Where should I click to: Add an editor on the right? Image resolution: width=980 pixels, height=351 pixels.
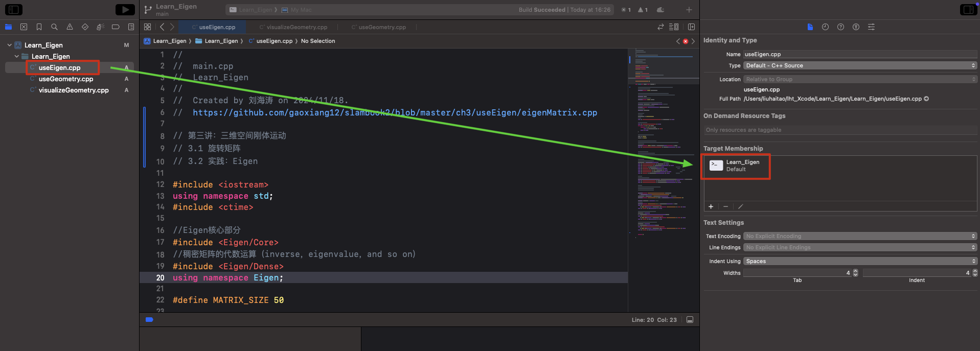(x=692, y=27)
